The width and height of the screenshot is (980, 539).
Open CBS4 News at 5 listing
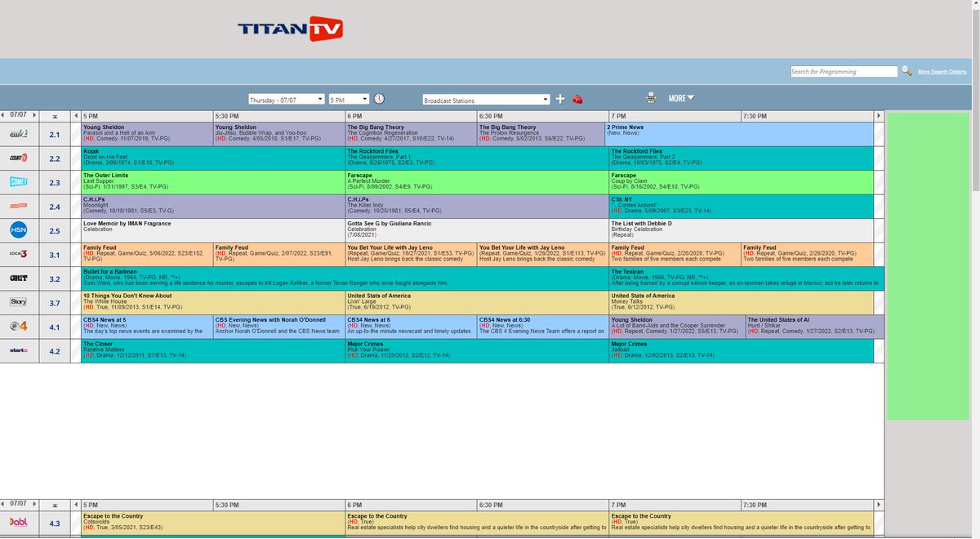147,327
